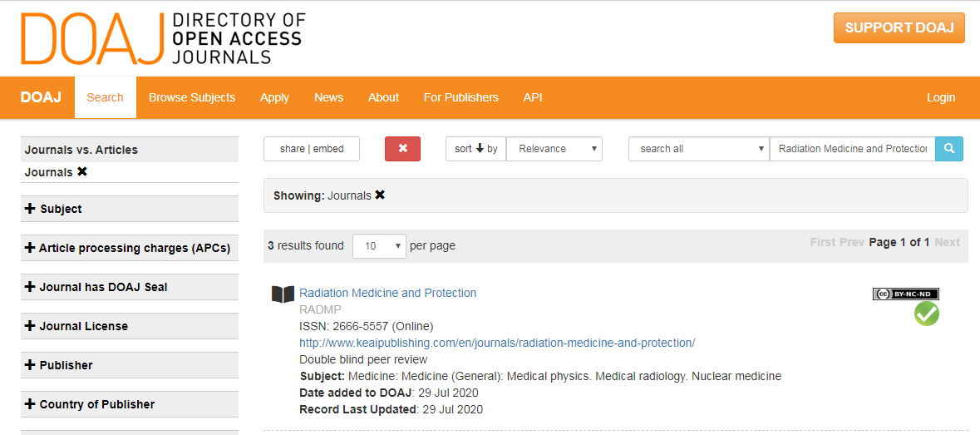Click the blue magnifier search button
This screenshot has height=435, width=980.
(949, 149)
